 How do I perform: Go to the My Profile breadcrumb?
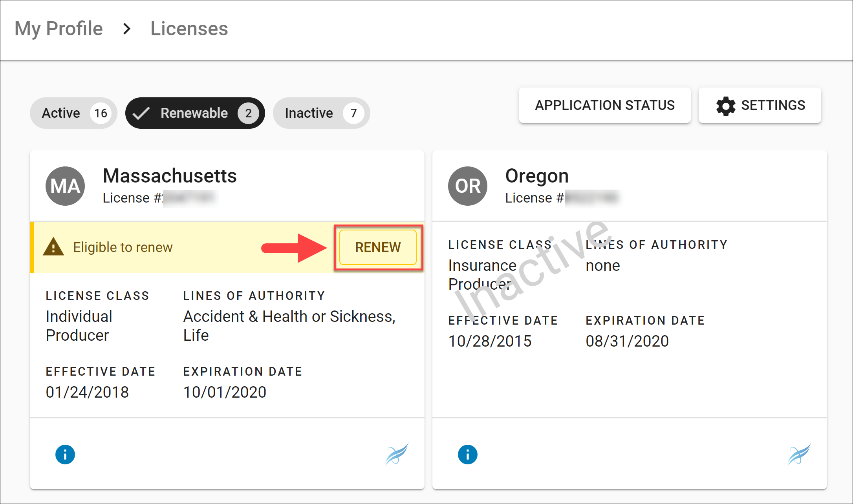click(x=59, y=29)
